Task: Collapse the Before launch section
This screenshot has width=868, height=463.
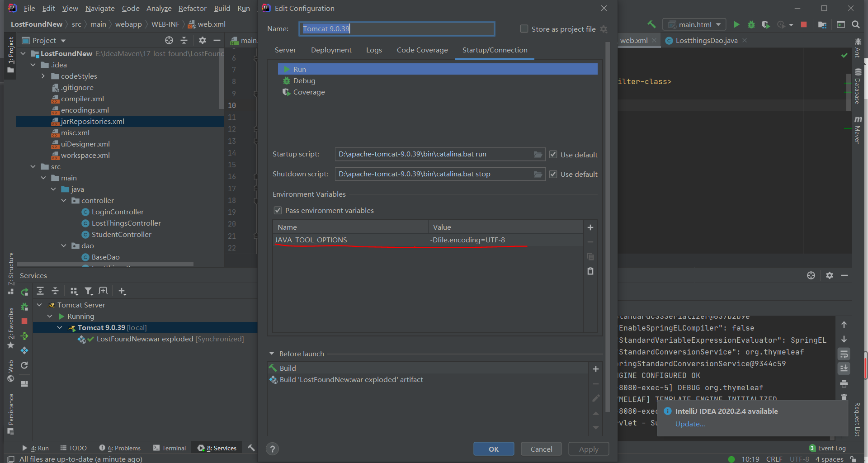Action: click(272, 354)
